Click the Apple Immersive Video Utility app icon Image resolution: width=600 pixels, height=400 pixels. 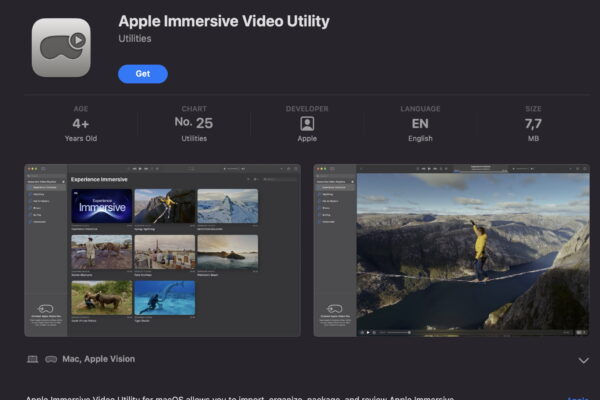click(61, 47)
